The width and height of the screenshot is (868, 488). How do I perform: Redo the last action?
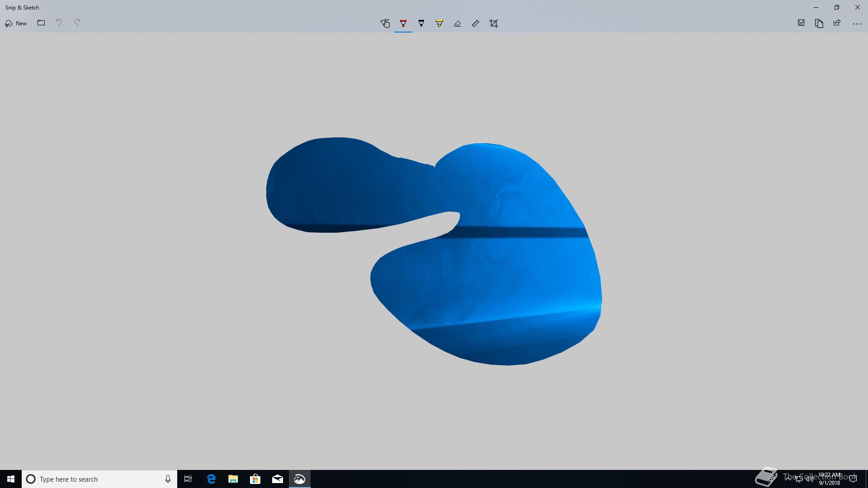click(77, 23)
